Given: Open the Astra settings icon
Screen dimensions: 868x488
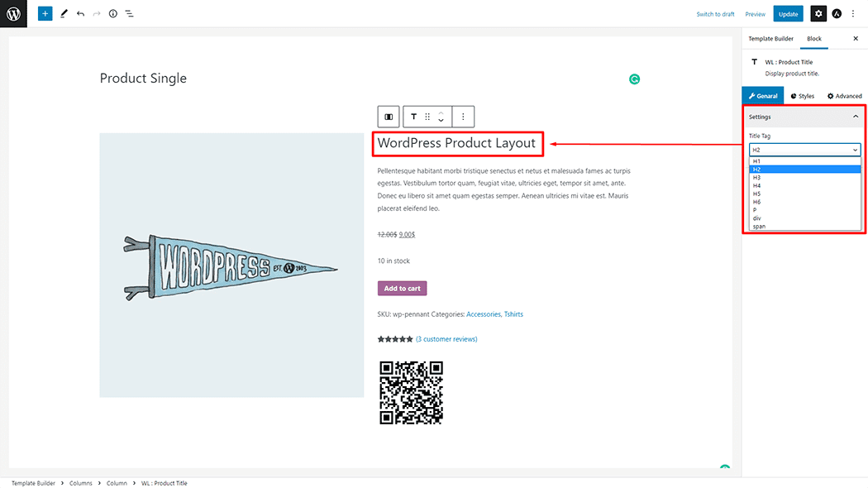Looking at the screenshot, I should pyautogui.click(x=837, y=14).
